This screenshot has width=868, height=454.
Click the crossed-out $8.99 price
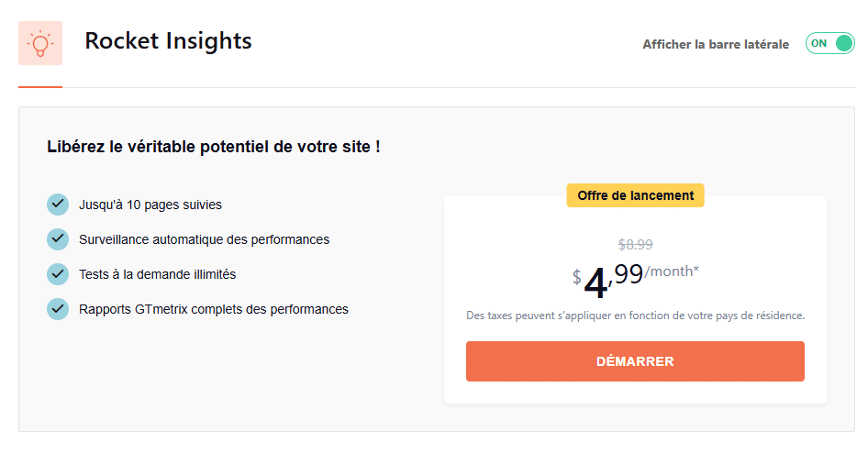(x=636, y=244)
